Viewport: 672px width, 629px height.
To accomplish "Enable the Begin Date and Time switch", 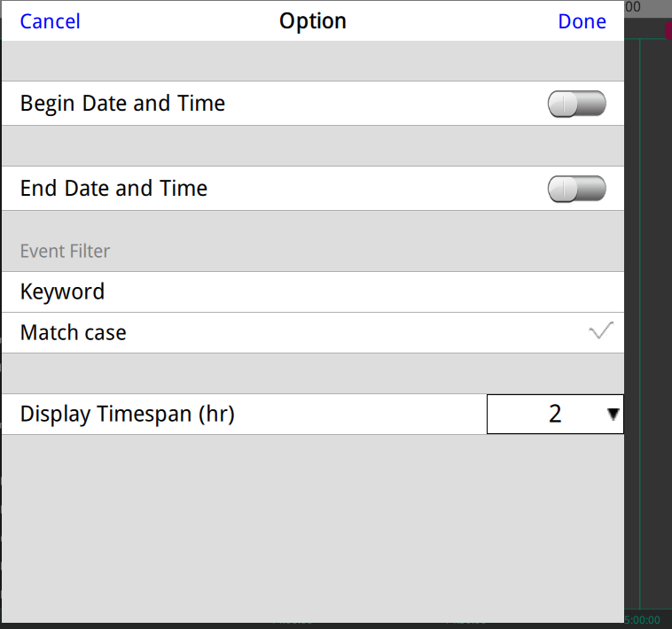I will 576,104.
